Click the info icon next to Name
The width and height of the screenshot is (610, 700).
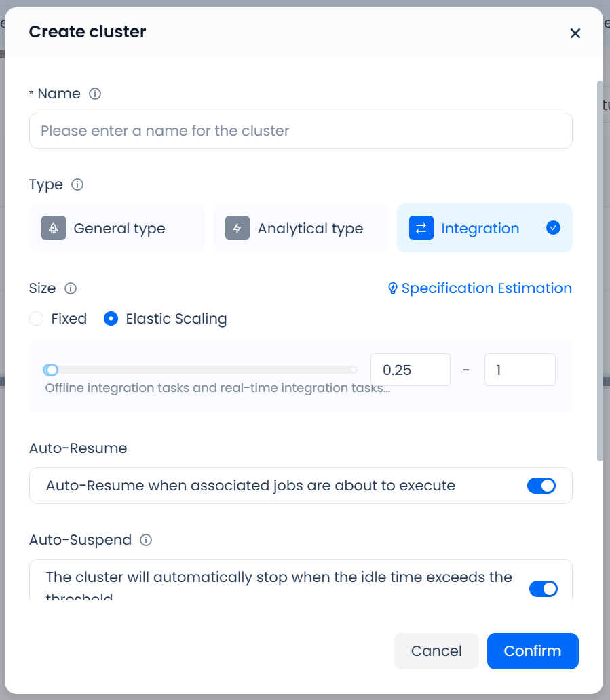click(x=95, y=94)
